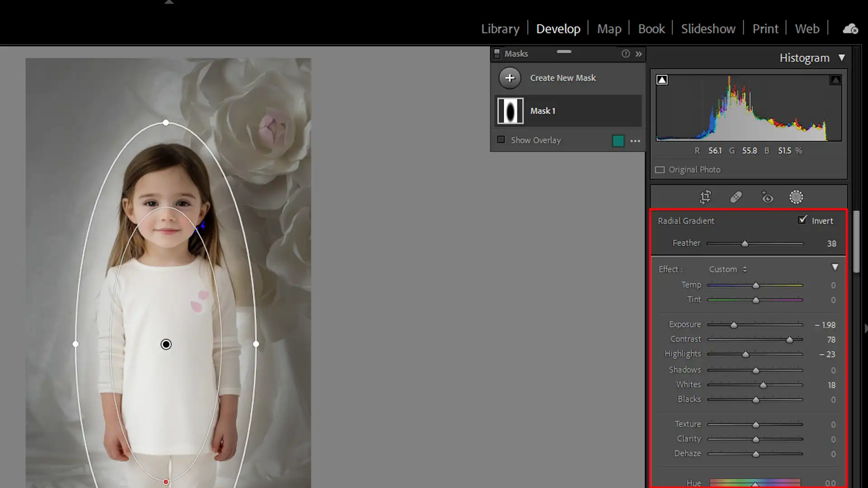868x488 pixels.
Task: Click the Histogram panel title
Action: click(804, 58)
